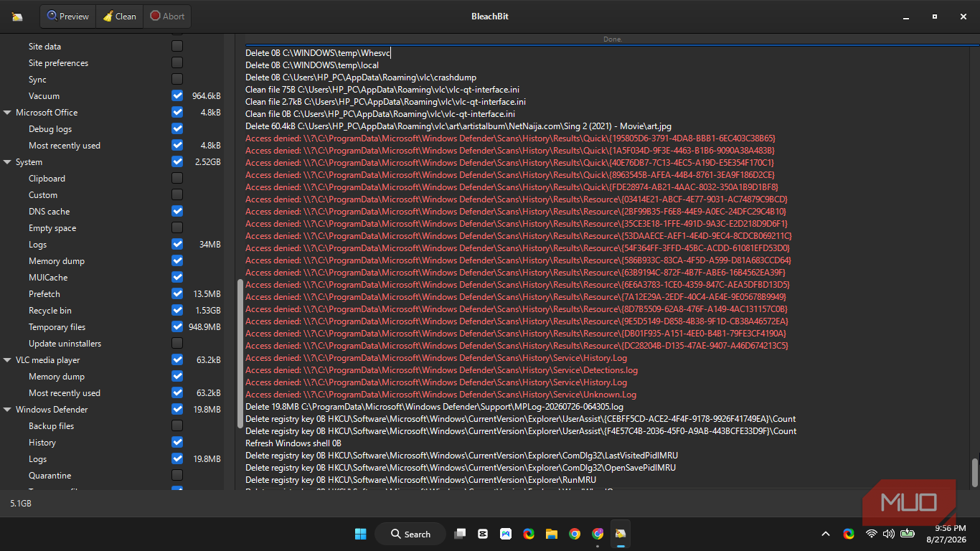Select the Sing 2 (2021) art.jpg log line

coord(458,126)
